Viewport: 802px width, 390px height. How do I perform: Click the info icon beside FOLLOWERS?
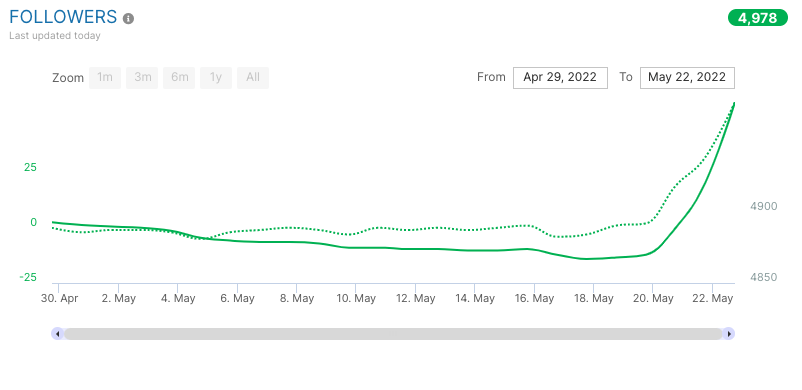[x=128, y=18]
